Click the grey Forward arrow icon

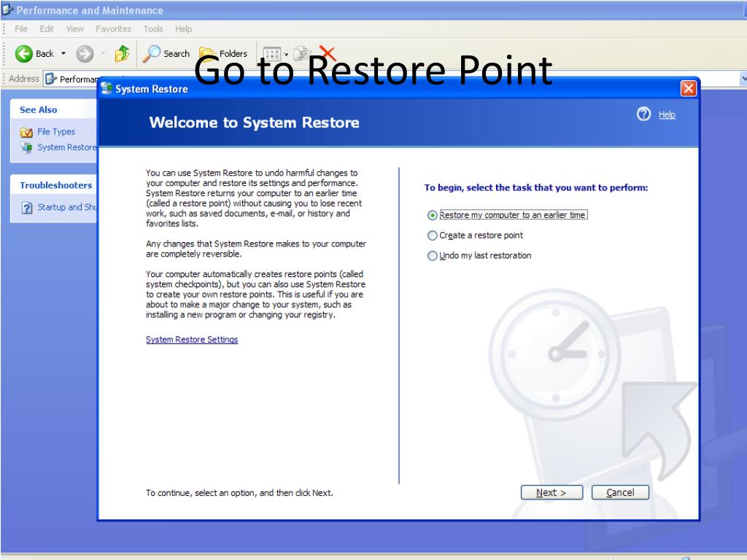[x=85, y=54]
